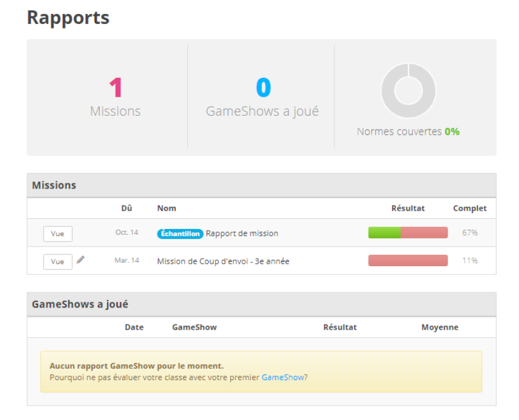Click the Nom column header
This screenshot has height=420, width=519.
click(x=166, y=208)
